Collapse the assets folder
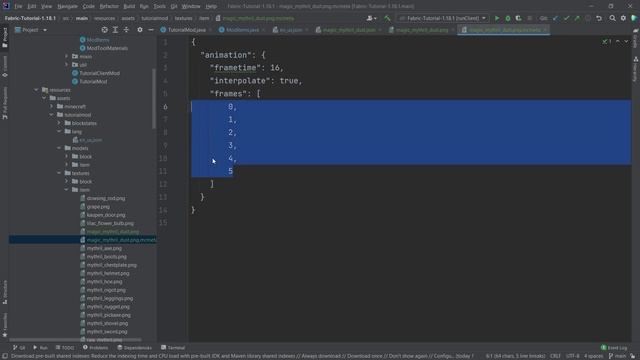Screen dimensions: 640x360 point(44,98)
